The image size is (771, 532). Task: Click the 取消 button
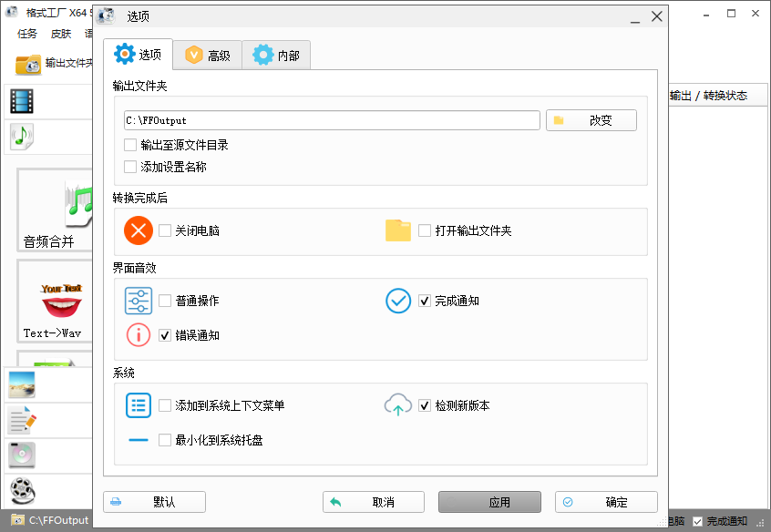[x=374, y=502]
